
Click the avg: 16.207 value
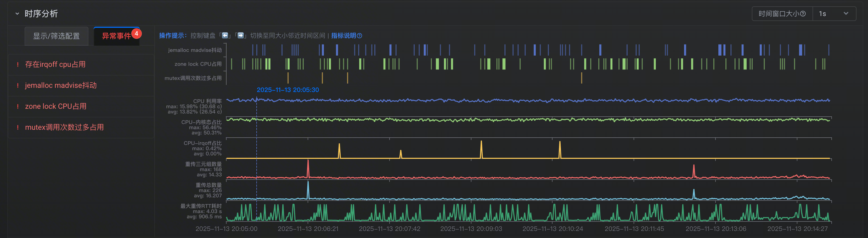(208, 196)
